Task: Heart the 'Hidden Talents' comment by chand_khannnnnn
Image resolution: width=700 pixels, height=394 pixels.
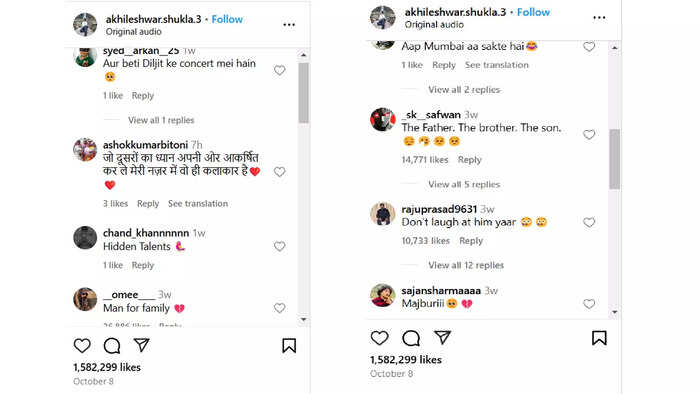Action: pos(279,246)
